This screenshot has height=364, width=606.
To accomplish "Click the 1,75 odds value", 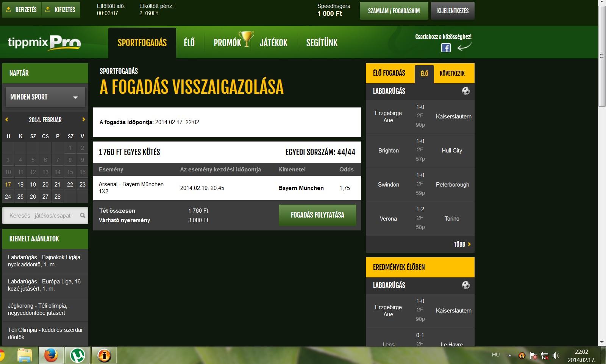I will click(x=345, y=188).
